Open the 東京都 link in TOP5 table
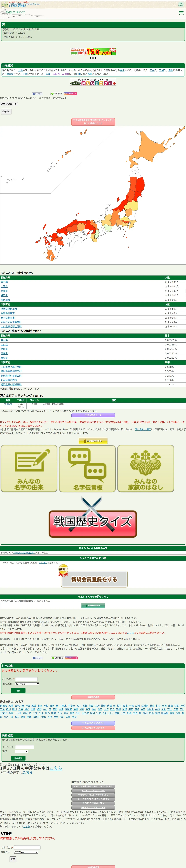The width and height of the screenshot is (186, 868). point(4,282)
